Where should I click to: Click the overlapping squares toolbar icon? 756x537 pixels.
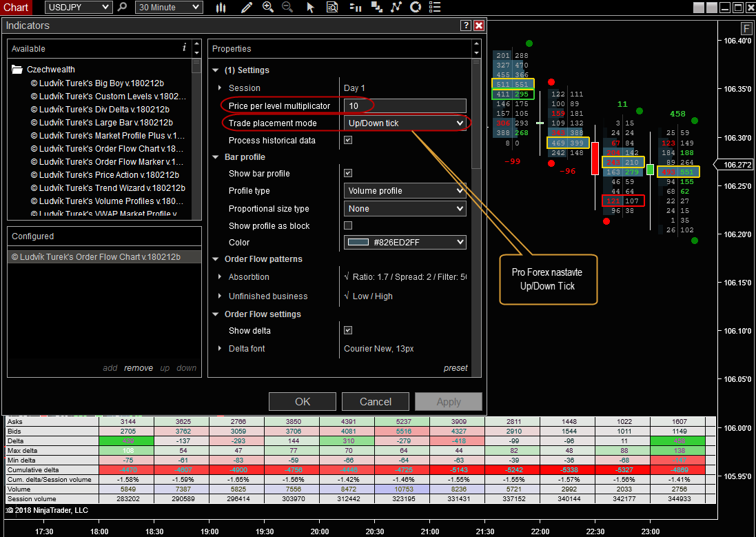376,7
